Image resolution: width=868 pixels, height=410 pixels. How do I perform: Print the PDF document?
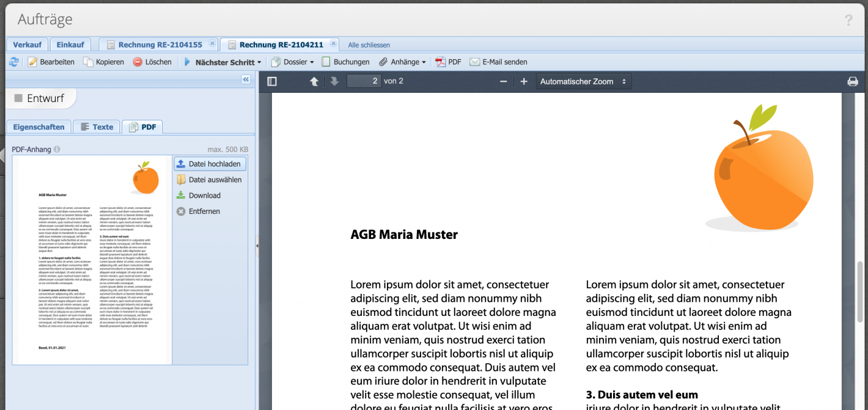[x=852, y=81]
